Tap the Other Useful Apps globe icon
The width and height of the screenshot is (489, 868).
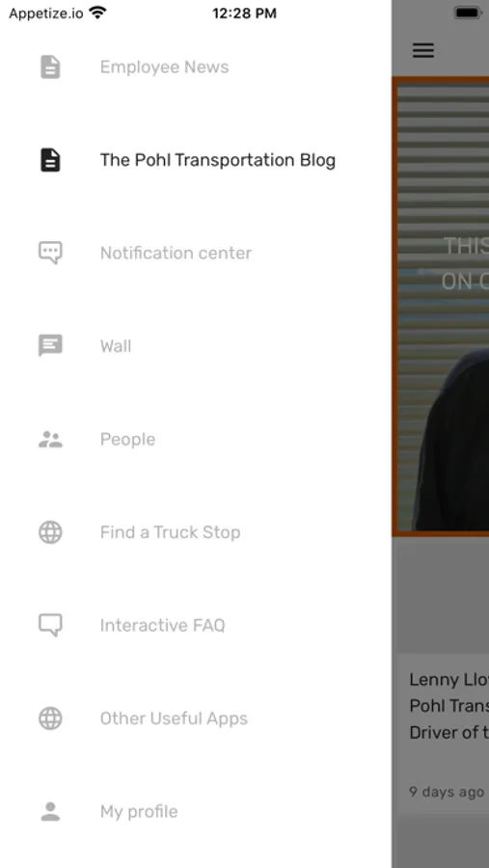pyautogui.click(x=50, y=719)
